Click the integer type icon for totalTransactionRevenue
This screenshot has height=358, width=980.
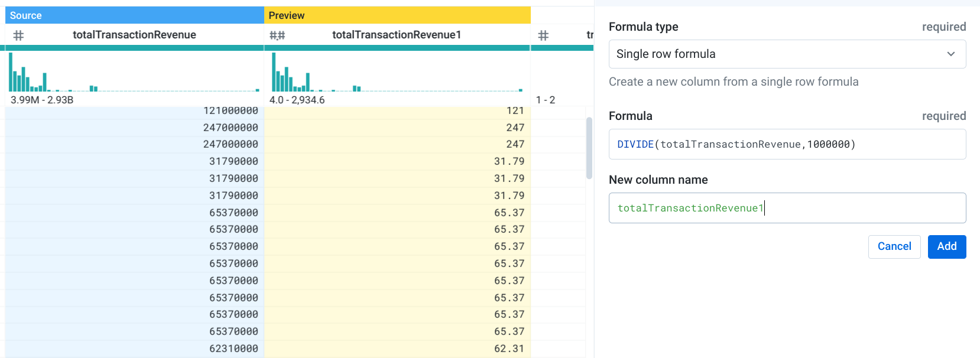click(18, 35)
